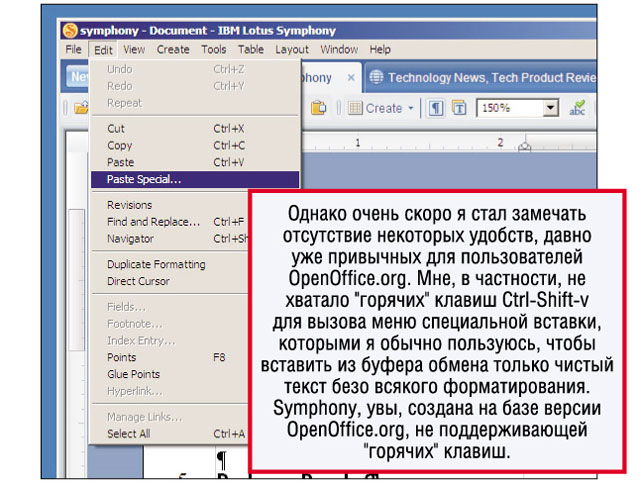Screen dimensions: 640x483
Task: Choose Find and Replace… entry
Action: pyautogui.click(x=170, y=222)
